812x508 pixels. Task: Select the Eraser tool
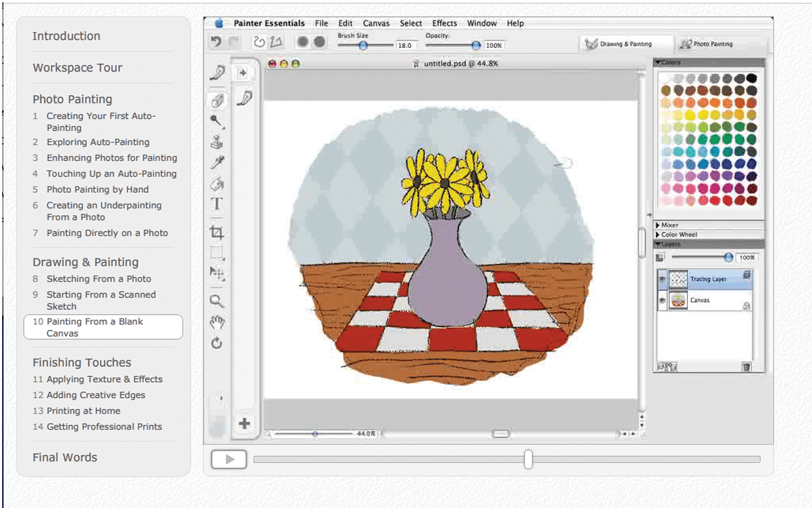217,101
